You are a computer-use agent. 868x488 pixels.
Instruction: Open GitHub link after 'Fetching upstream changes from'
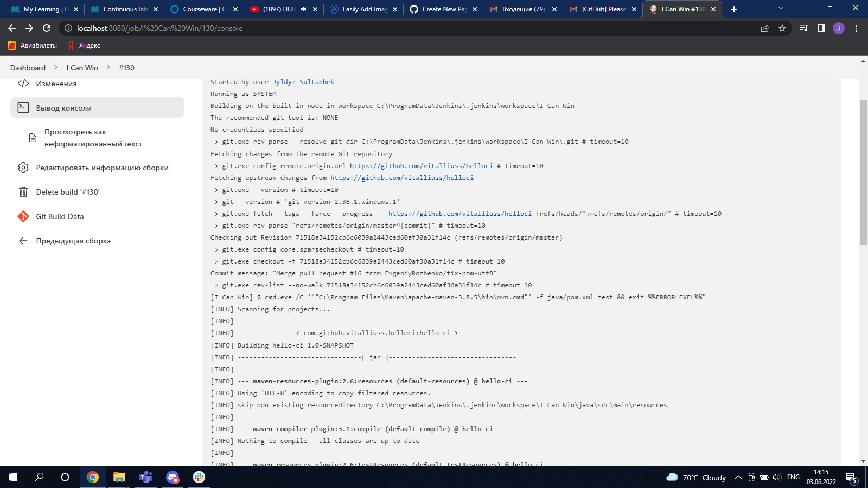click(402, 178)
